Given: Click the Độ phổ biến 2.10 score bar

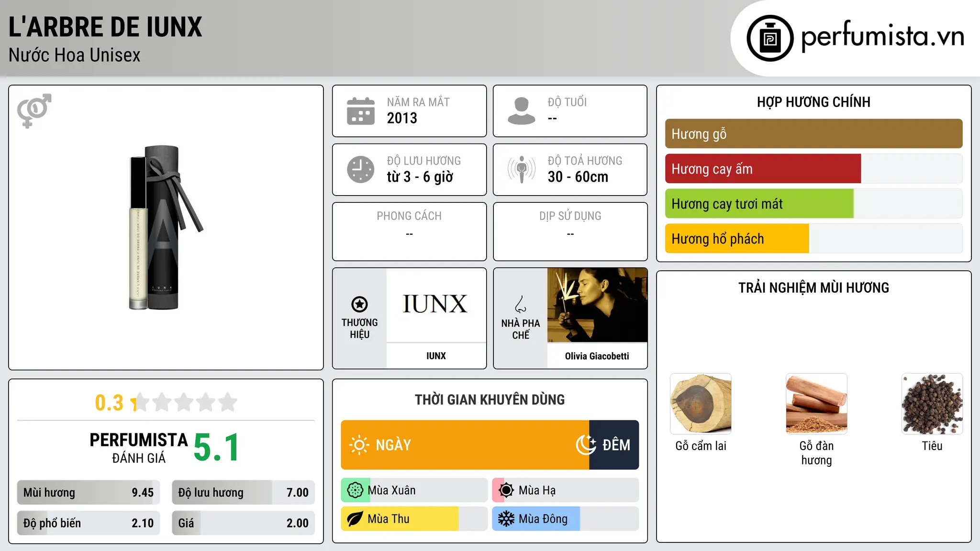Looking at the screenshot, I should coord(89,523).
